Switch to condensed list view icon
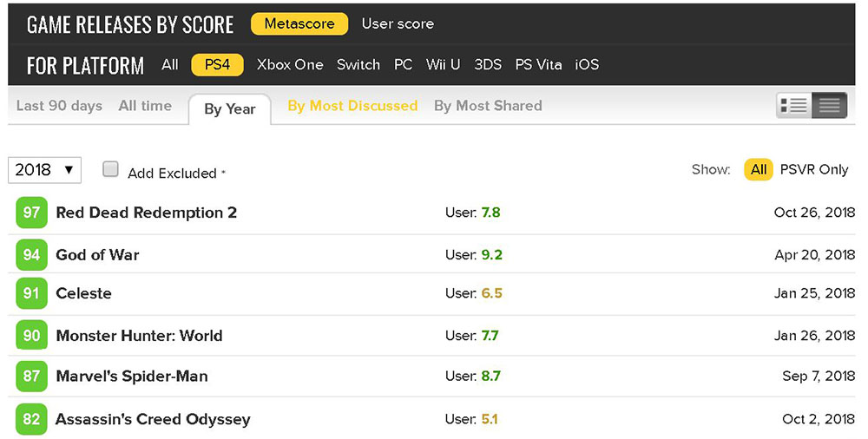Screen dimensions: 868x439 (829, 105)
